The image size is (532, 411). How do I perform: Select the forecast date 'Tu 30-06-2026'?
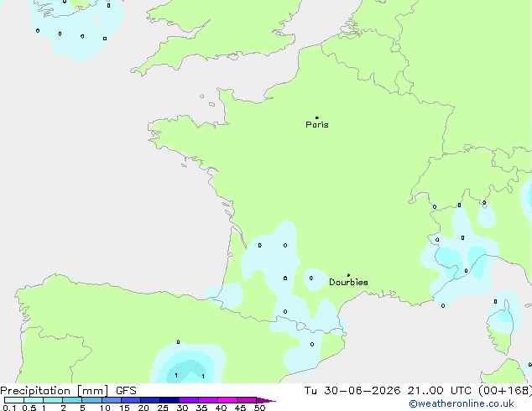(352, 391)
